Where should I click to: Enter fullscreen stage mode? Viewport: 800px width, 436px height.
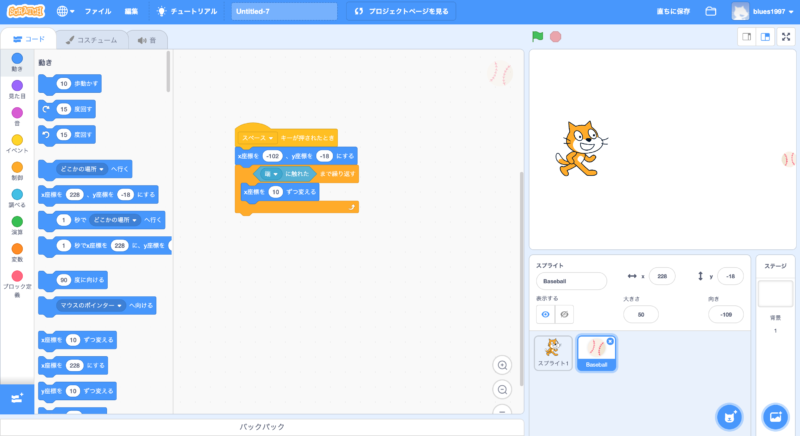point(786,37)
